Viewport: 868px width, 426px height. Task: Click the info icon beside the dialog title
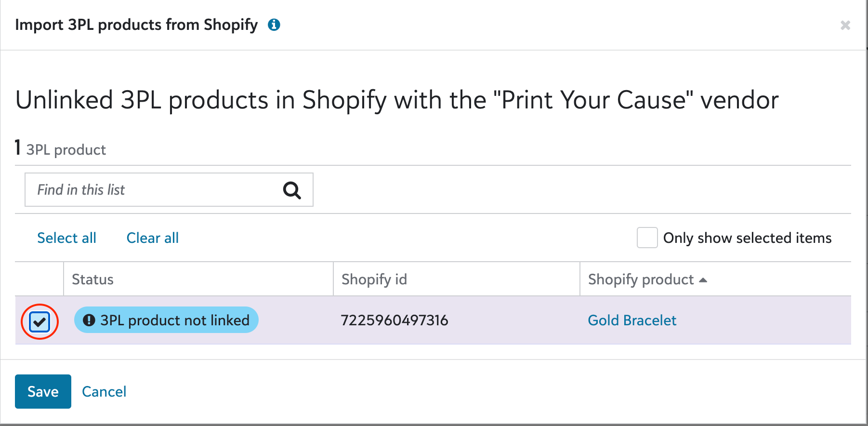point(274,25)
